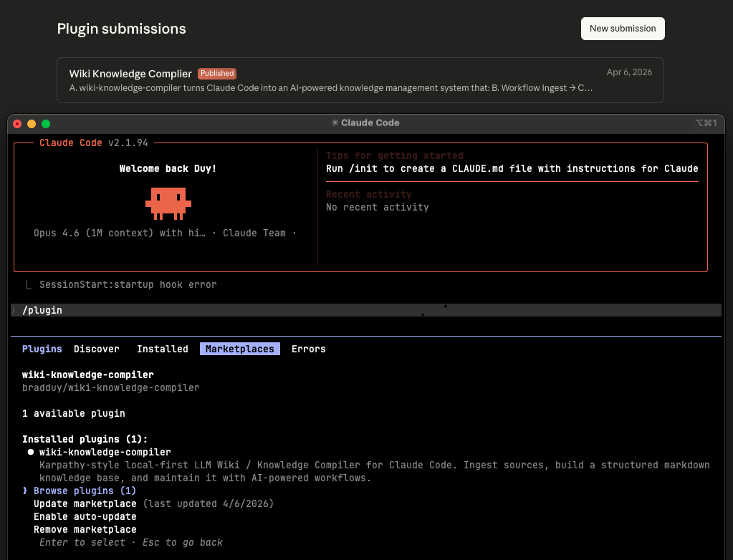Viewport: 733px width, 560px height.
Task: Click the SessionStart:startup hook error message
Action: click(128, 284)
